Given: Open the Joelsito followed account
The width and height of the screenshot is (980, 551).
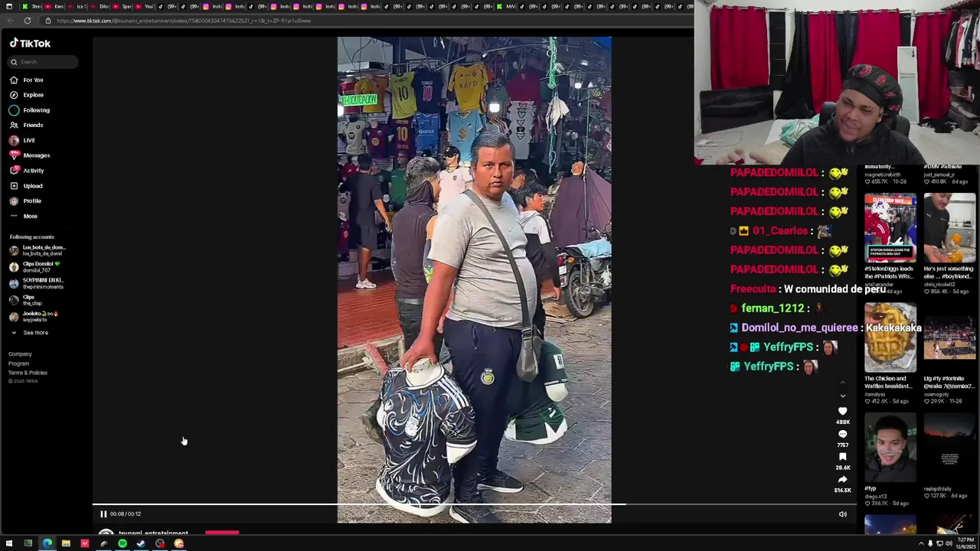Looking at the screenshot, I should pos(34,316).
